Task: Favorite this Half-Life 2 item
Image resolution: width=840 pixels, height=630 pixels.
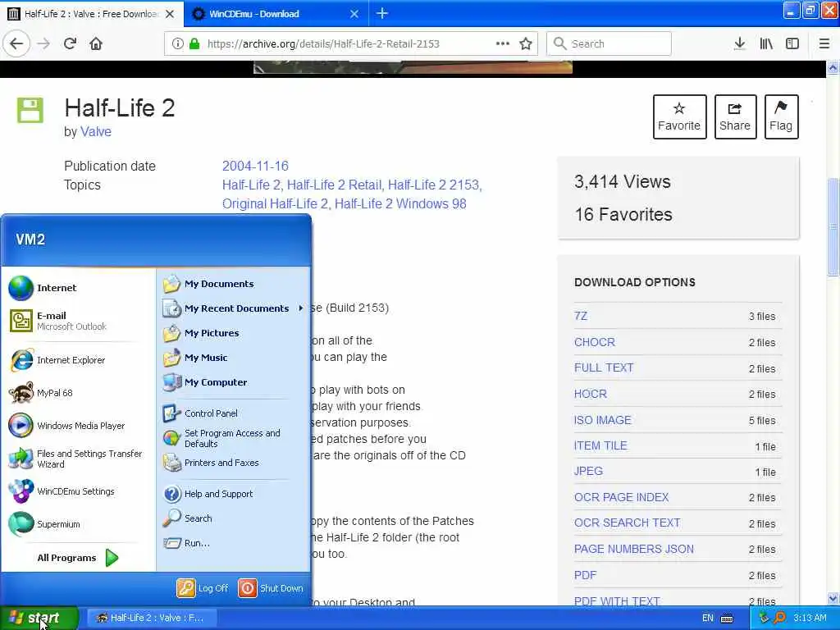Action: click(679, 116)
